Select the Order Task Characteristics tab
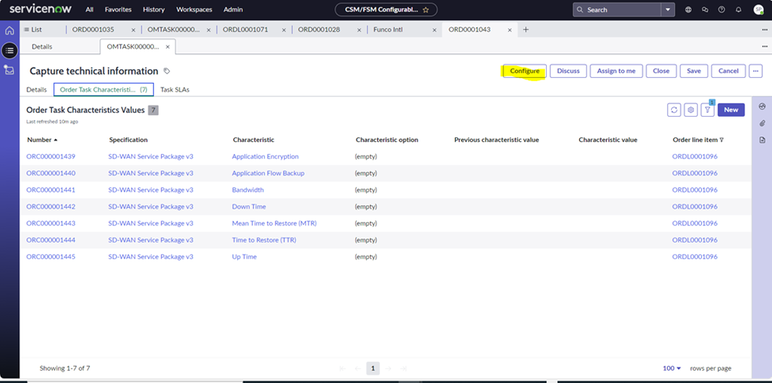The image size is (772, 383). [103, 90]
